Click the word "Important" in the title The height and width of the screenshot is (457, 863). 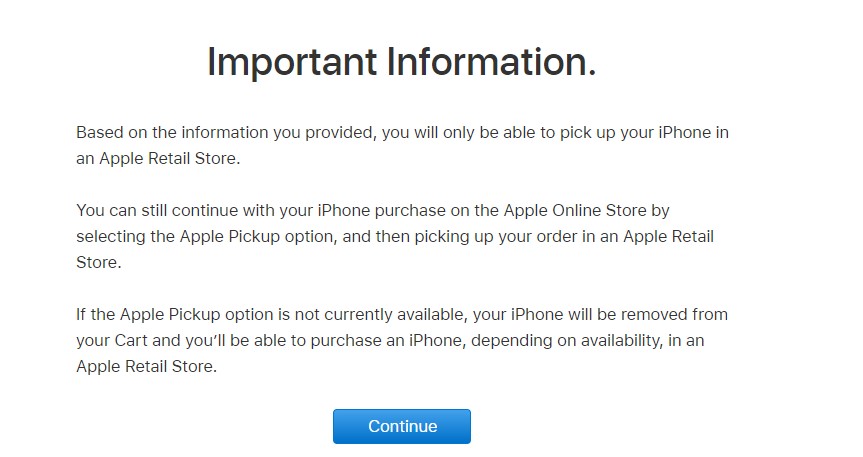[x=292, y=62]
